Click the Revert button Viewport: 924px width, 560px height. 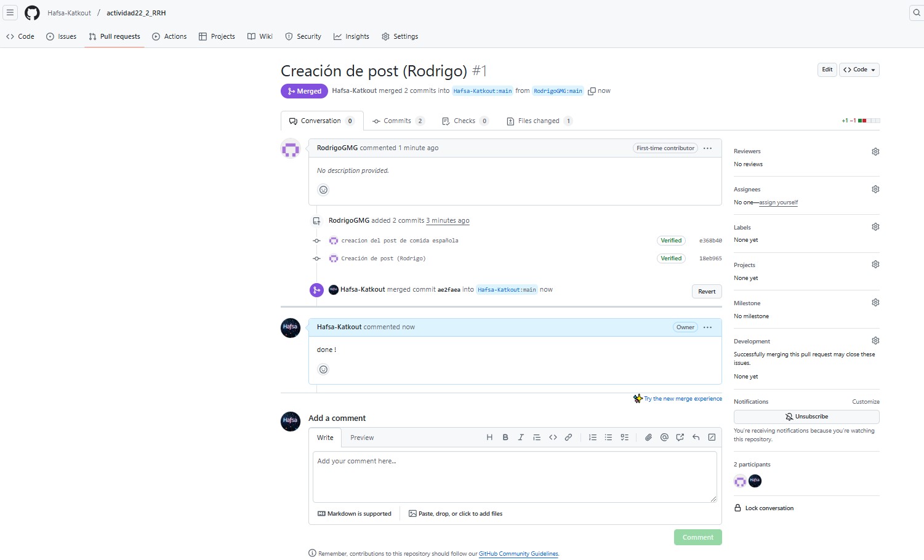[707, 292]
